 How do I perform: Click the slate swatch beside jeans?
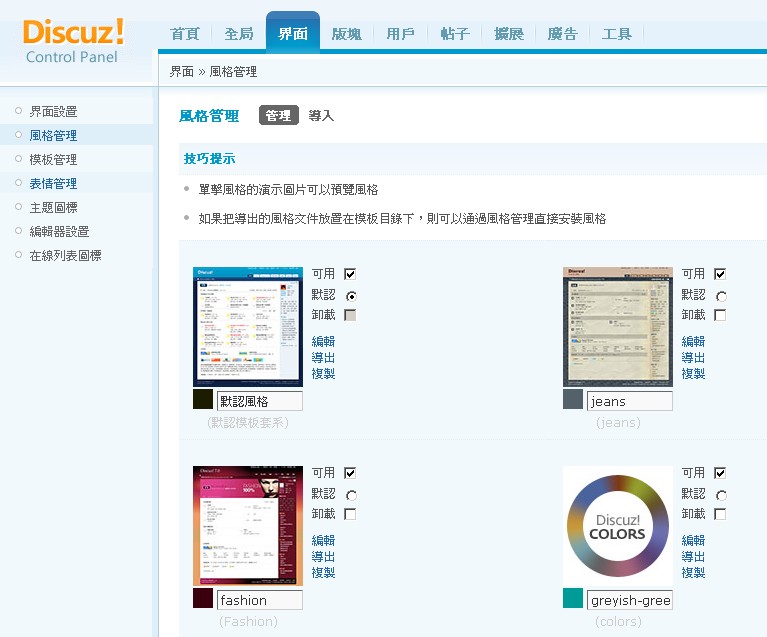572,399
